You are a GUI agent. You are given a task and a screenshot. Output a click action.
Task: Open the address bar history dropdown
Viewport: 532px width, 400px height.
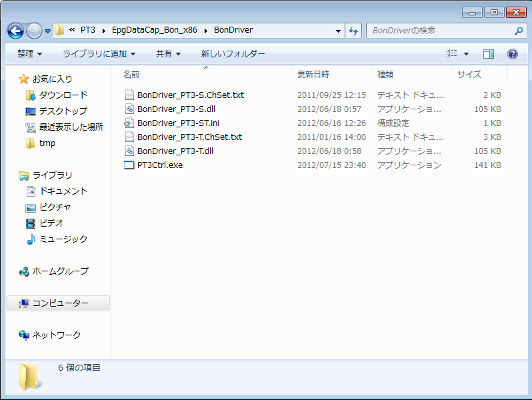click(x=338, y=31)
